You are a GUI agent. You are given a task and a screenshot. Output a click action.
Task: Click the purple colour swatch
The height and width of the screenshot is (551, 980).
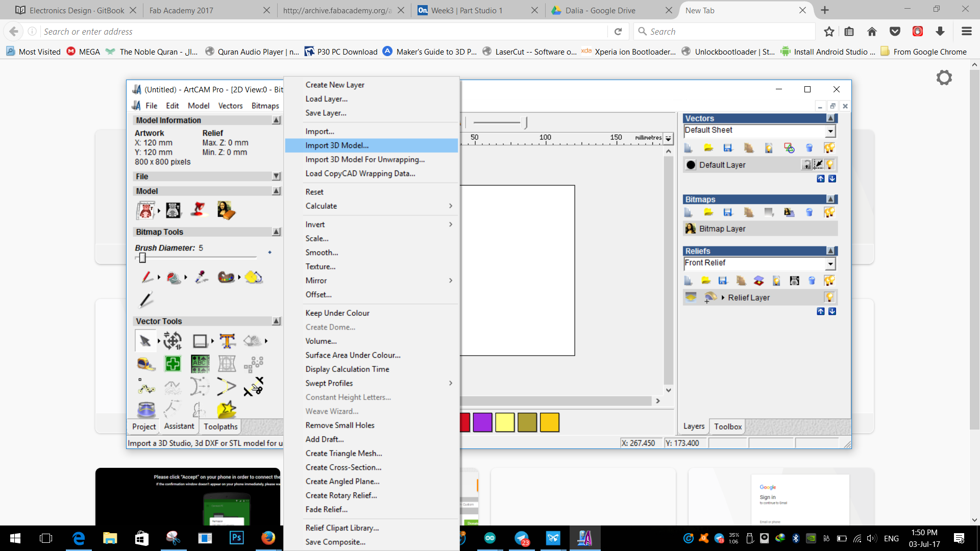(482, 422)
